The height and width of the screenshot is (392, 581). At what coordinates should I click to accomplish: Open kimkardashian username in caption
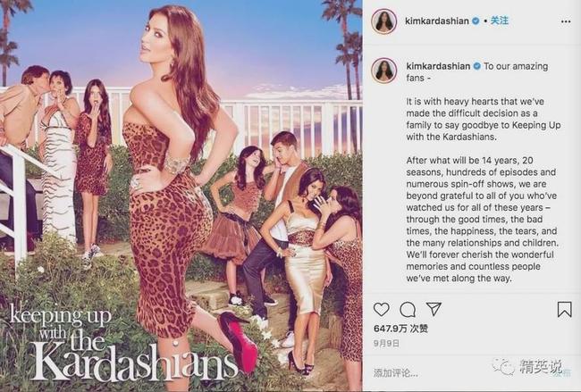(438, 66)
